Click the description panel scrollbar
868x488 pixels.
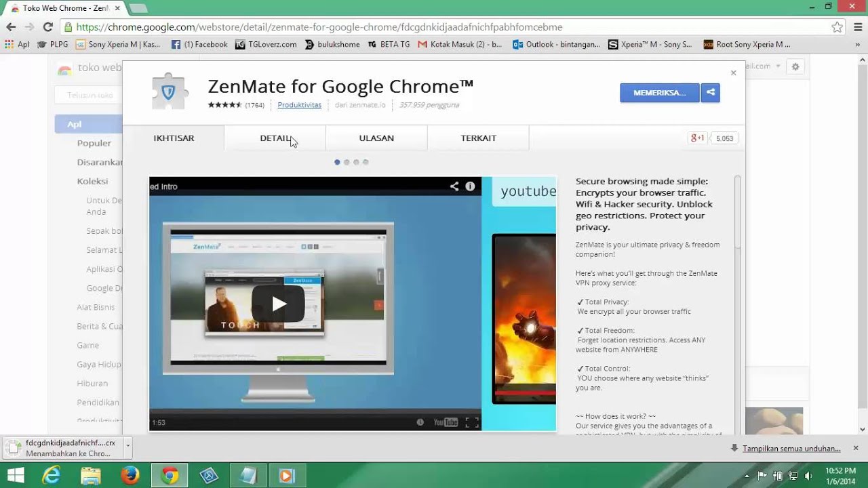[x=737, y=211]
